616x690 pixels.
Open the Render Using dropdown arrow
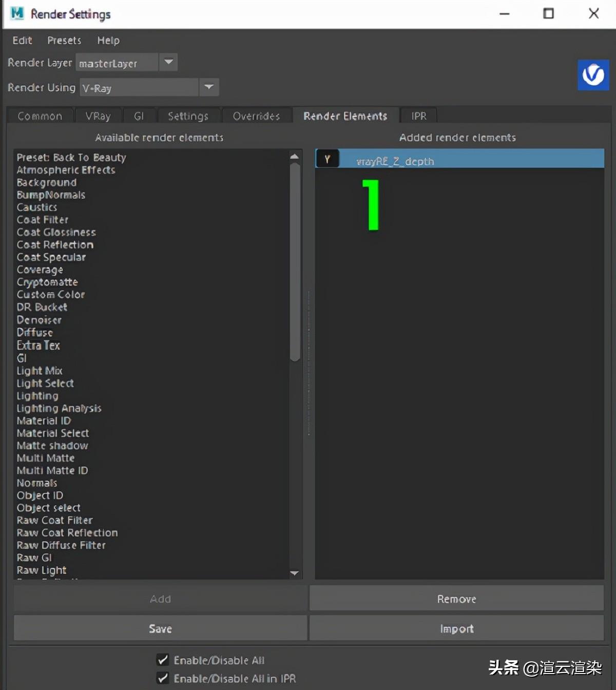tap(208, 87)
